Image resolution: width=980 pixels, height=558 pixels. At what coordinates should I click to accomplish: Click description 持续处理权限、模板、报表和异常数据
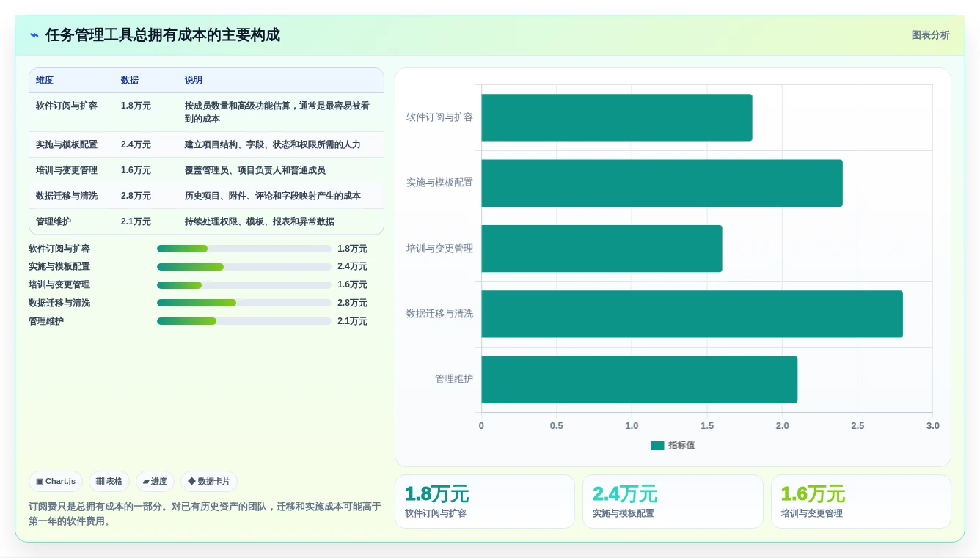coord(260,221)
